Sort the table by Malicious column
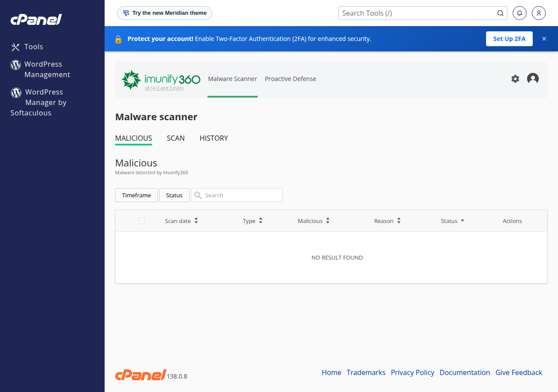The image size is (558, 392). [x=314, y=221]
